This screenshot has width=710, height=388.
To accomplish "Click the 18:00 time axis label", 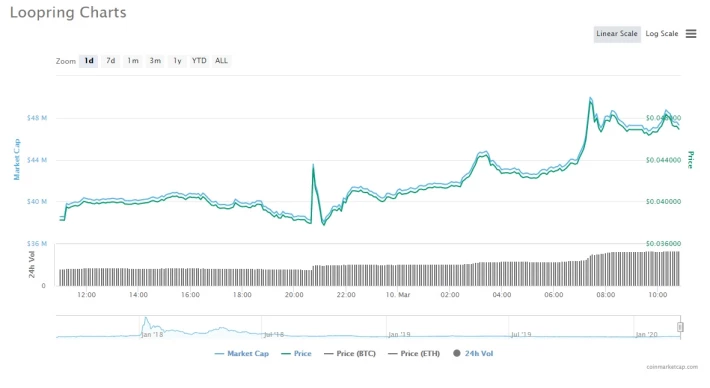I will pyautogui.click(x=242, y=295).
